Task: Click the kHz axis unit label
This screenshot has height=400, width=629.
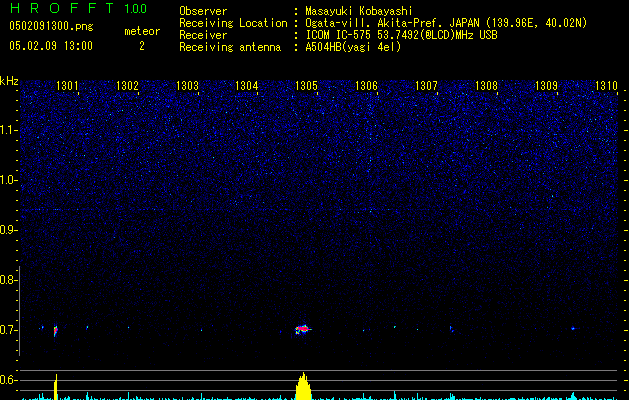Action: point(9,81)
